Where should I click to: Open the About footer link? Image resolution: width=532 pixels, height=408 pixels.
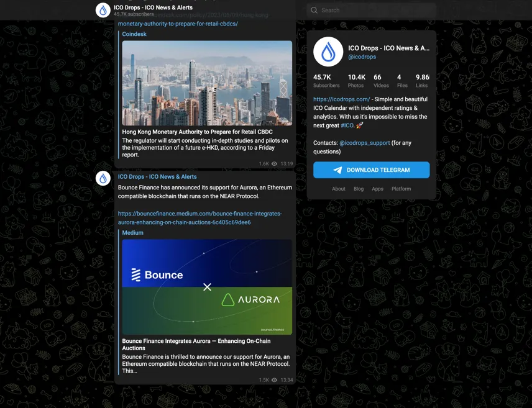(339, 189)
